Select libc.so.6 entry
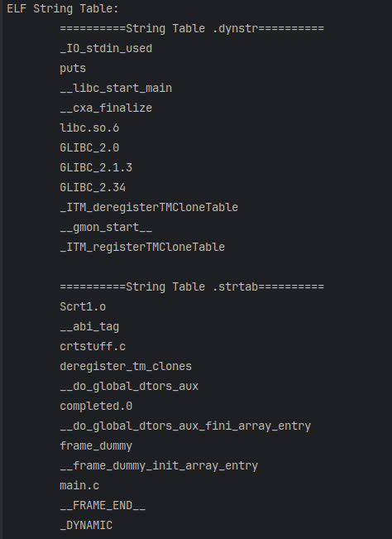Viewport: 392px width, 539px height. coord(89,128)
